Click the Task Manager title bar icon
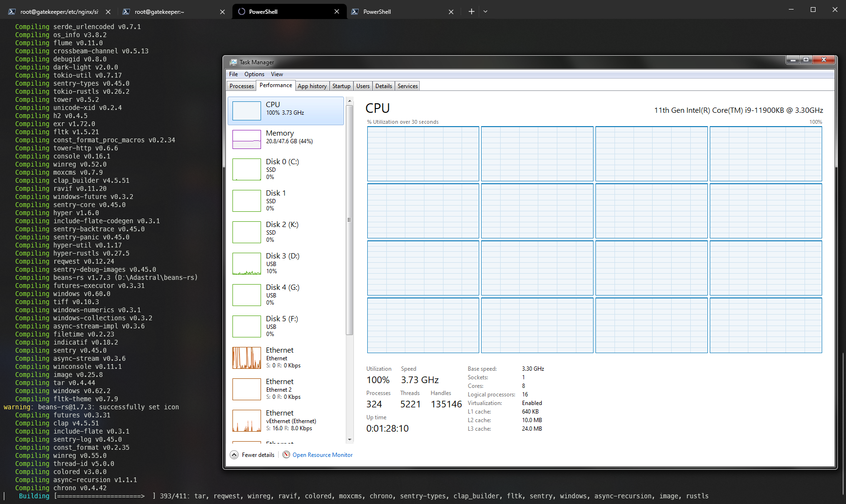 click(233, 62)
